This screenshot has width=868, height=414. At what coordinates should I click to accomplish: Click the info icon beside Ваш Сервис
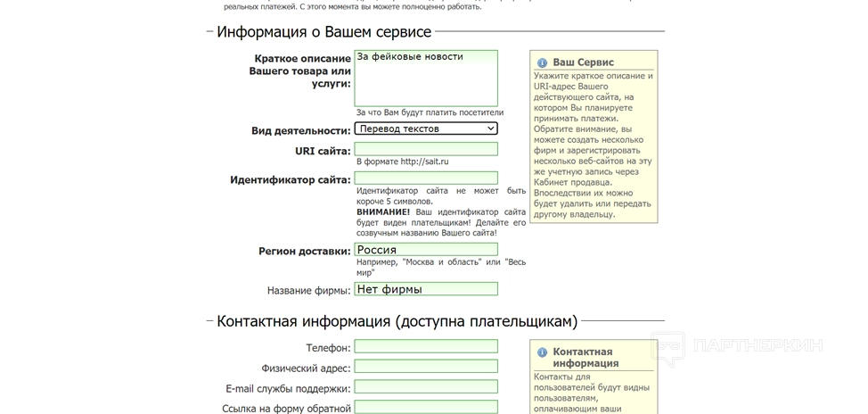542,63
